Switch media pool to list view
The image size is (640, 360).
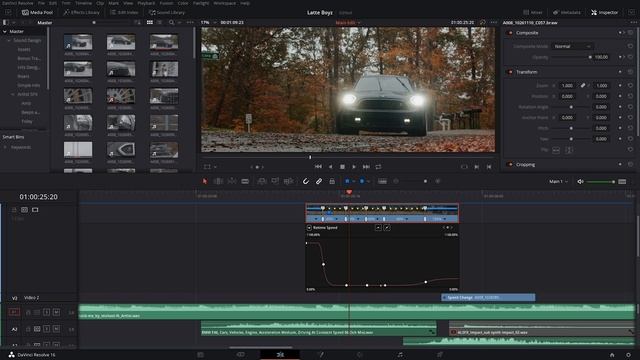coord(160,22)
